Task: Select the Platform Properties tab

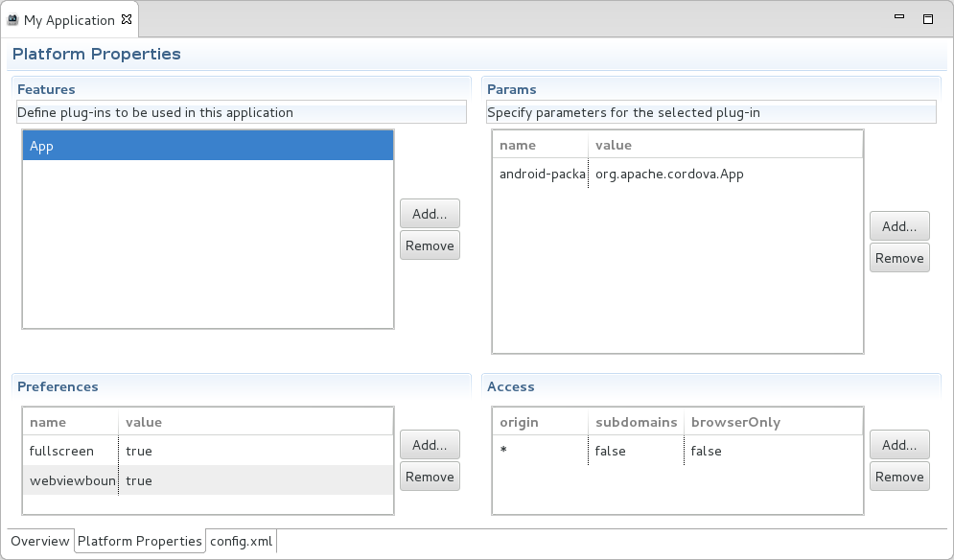Action: point(140,541)
